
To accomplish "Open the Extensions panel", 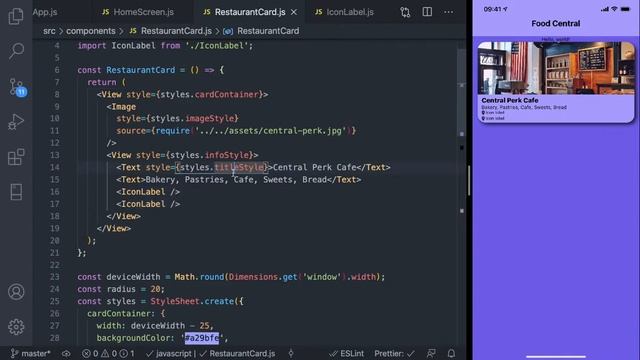I will 16,157.
